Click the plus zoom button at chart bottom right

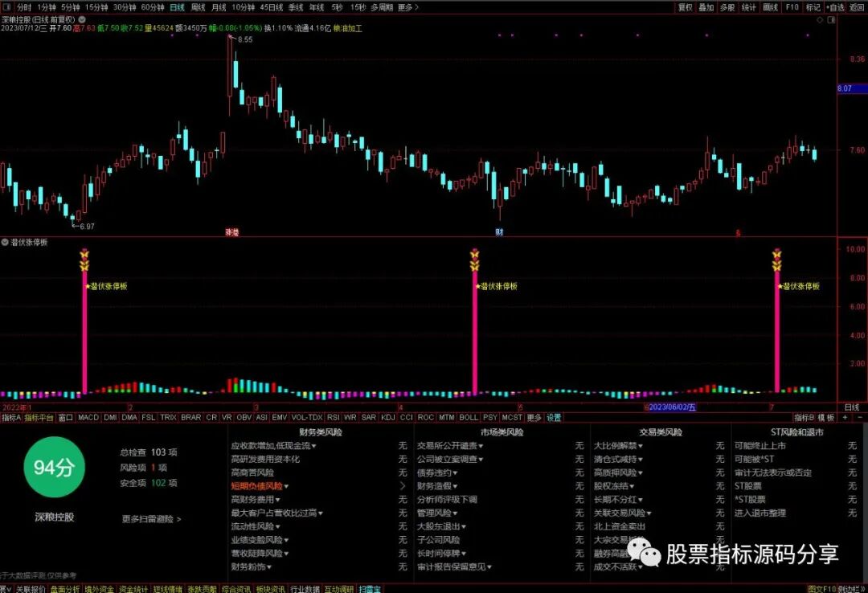point(845,418)
